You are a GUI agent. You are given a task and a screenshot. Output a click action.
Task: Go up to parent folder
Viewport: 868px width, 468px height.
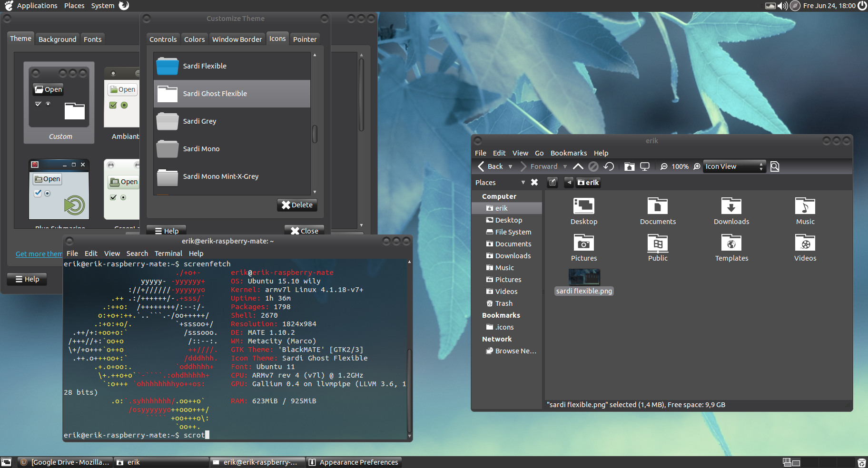(578, 166)
